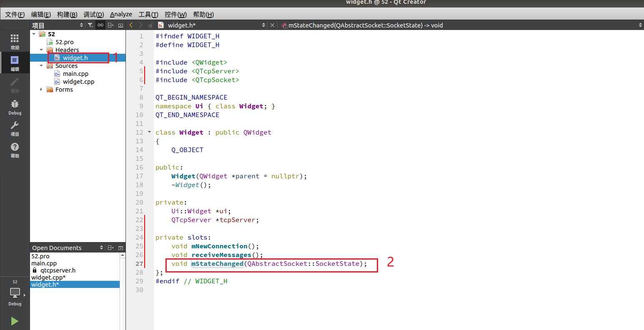Select the Forms folder label
The height and width of the screenshot is (330, 644).
tap(64, 90)
